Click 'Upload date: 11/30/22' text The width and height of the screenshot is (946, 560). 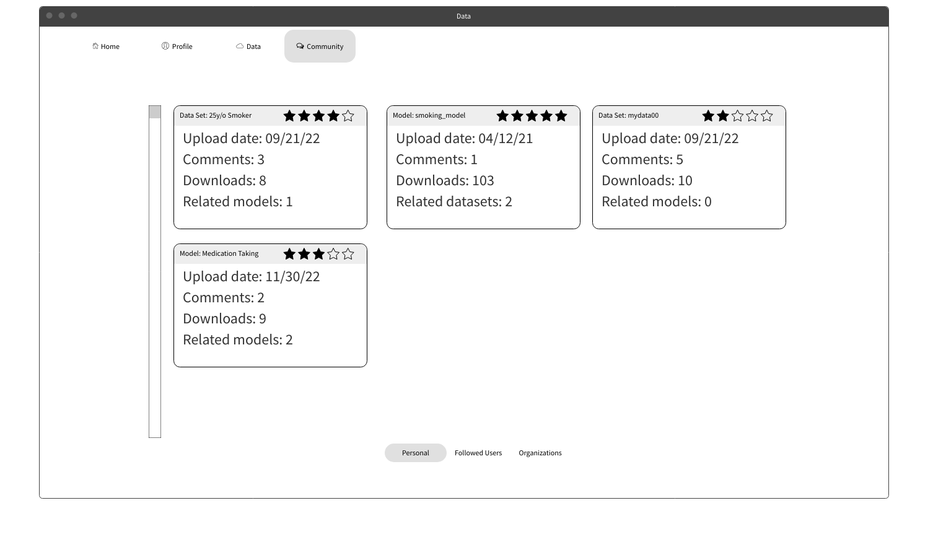click(252, 276)
